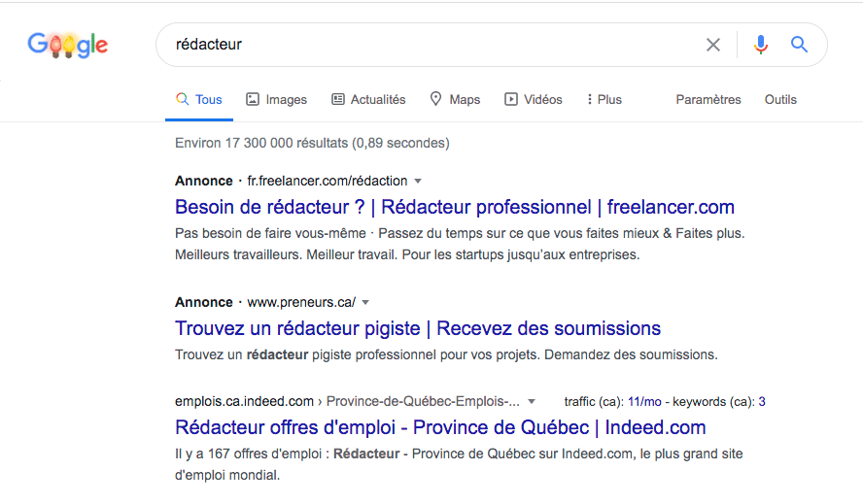The height and width of the screenshot is (504, 863).
Task: Click the emplois.ca.indeed.com URL text
Action: point(244,402)
